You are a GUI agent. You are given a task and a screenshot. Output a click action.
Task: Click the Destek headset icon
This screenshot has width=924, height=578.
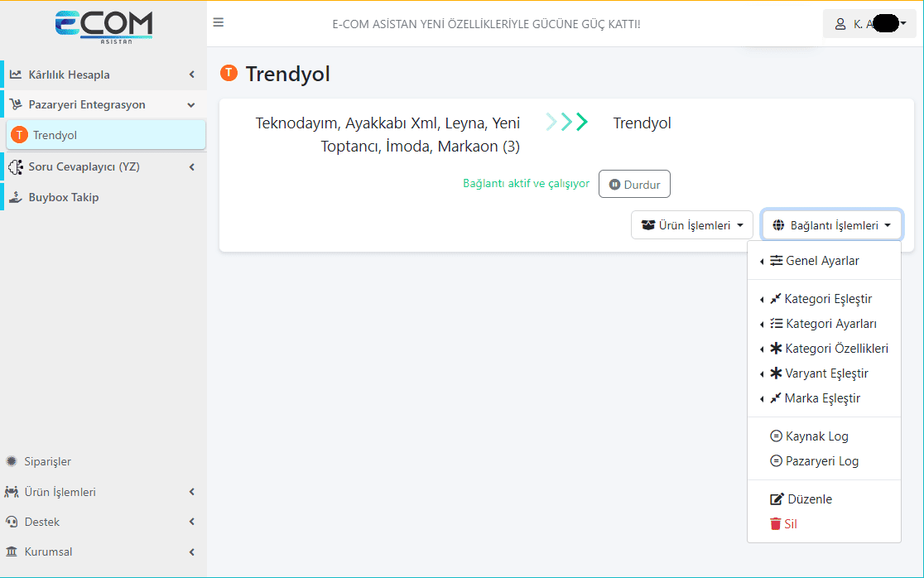coord(12,522)
